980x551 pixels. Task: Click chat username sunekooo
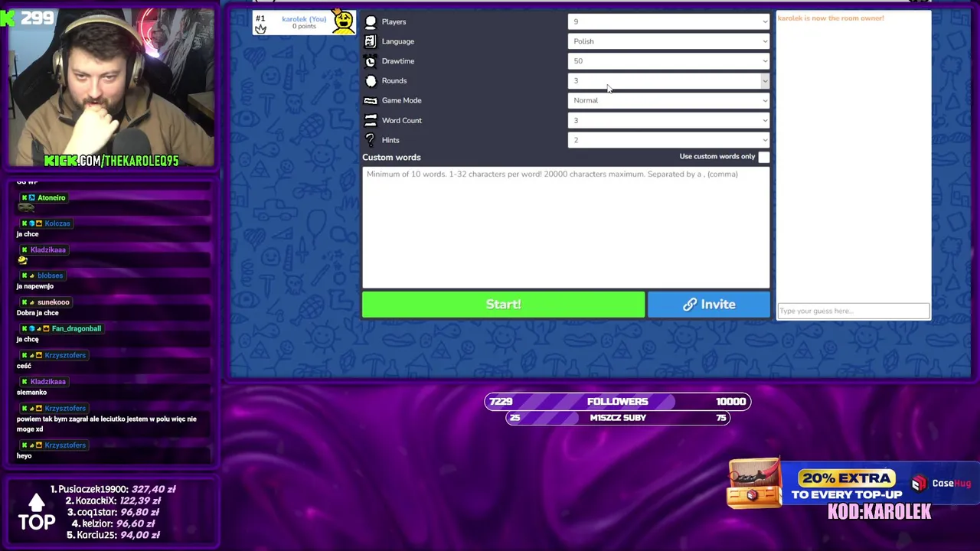(53, 302)
